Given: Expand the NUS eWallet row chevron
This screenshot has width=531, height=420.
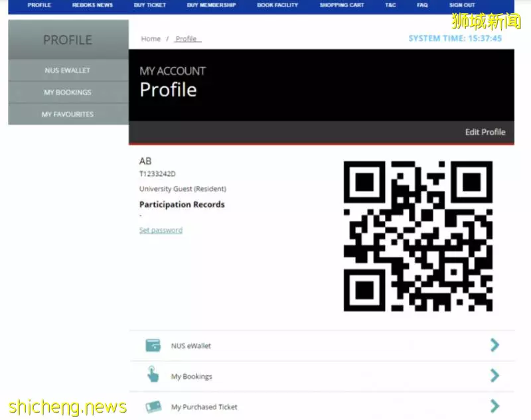Looking at the screenshot, I should coord(494,345).
